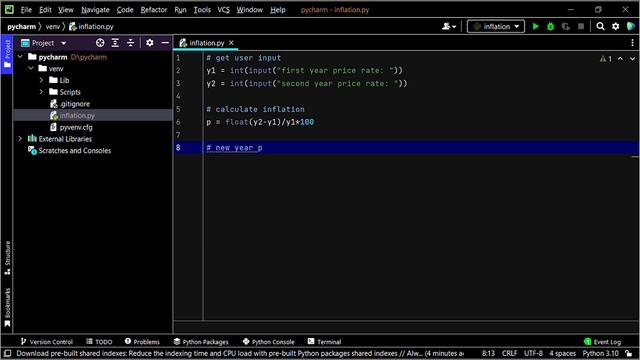Viewport: 640px width, 360px height.
Task: Open Python 3.10 interpreter selector
Action: (600, 353)
